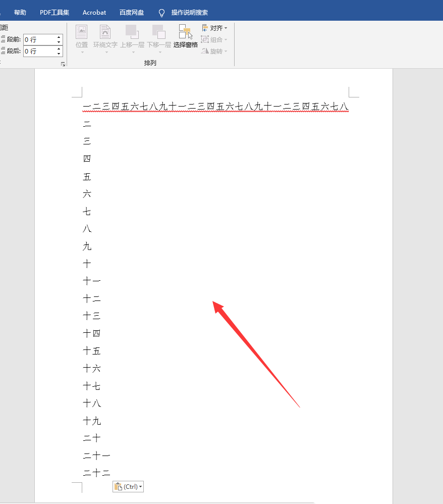The height and width of the screenshot is (504, 443).
Task: Decrease the 段后 spacing value
Action: tap(59, 54)
